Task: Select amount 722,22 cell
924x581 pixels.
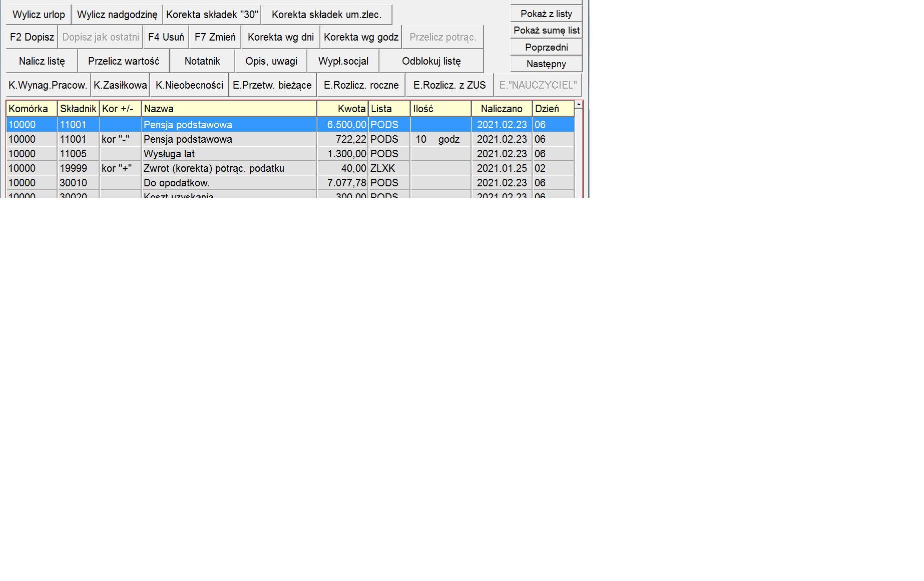Action: point(342,139)
